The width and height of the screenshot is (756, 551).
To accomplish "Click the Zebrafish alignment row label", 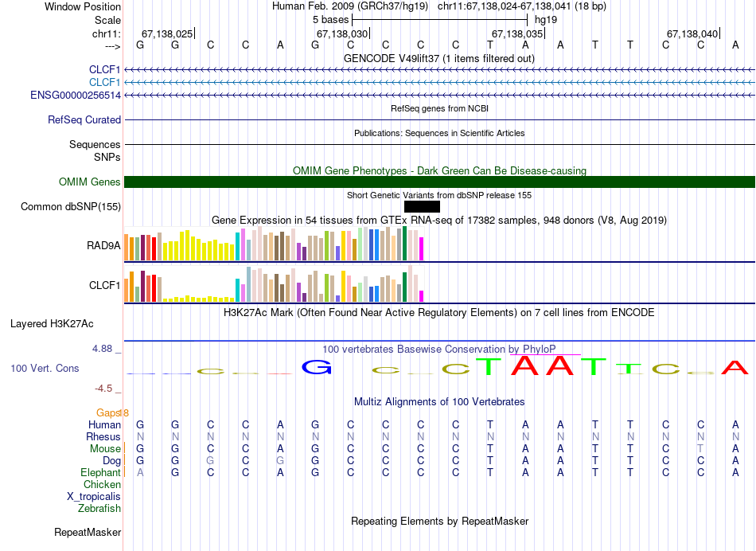I will point(99,509).
